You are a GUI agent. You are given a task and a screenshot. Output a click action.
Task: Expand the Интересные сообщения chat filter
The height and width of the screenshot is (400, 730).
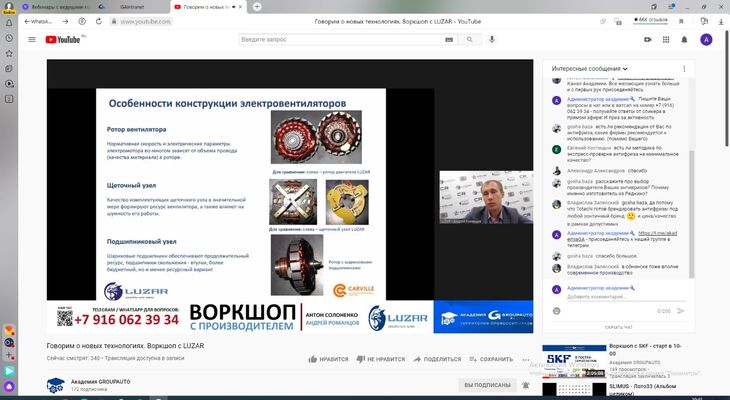click(x=589, y=68)
